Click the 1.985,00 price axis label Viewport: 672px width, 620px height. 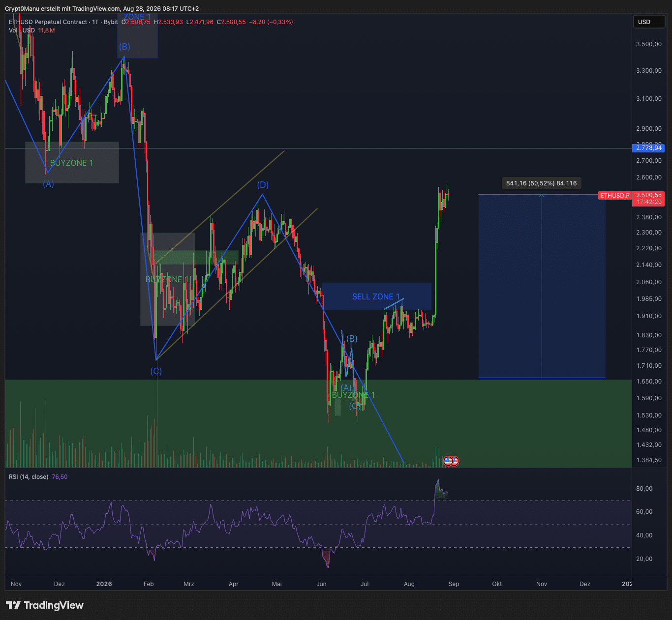click(649, 299)
